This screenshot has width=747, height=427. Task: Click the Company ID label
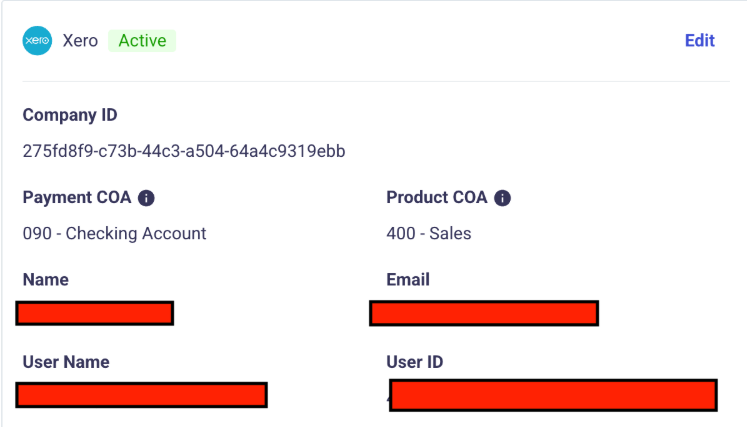click(x=70, y=115)
